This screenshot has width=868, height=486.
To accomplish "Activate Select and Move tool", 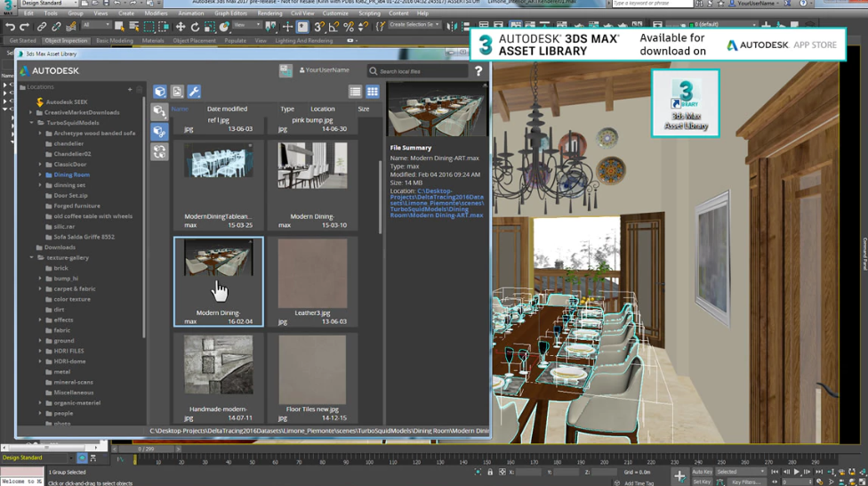I will [x=181, y=27].
